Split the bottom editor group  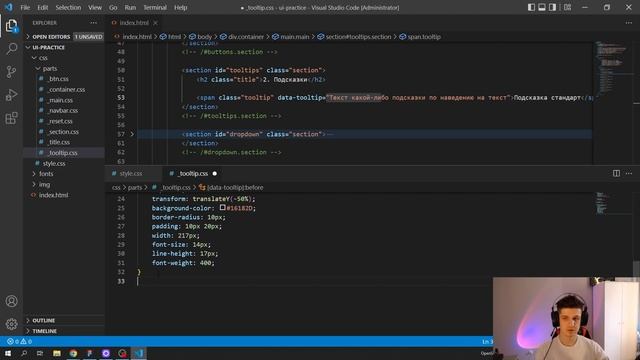(x=616, y=173)
